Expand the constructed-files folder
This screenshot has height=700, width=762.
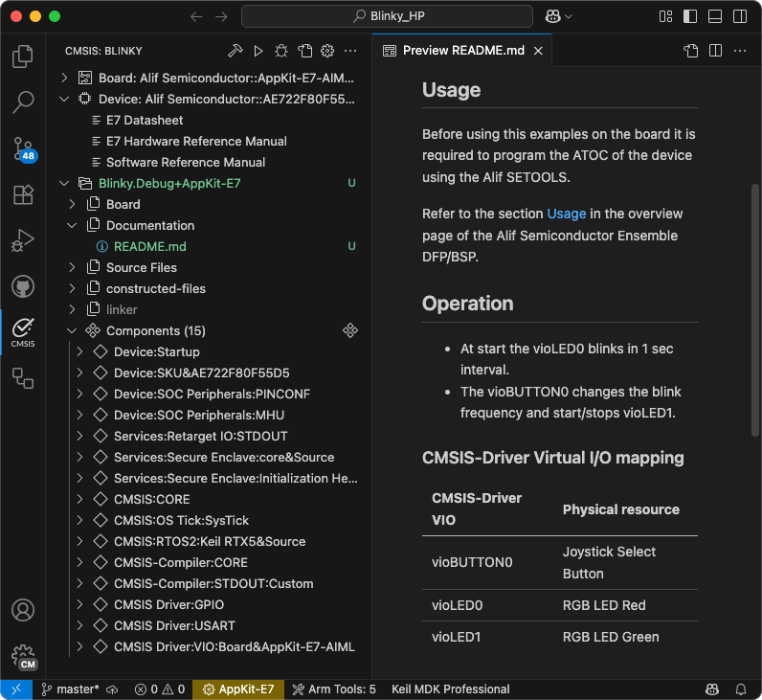click(x=72, y=289)
